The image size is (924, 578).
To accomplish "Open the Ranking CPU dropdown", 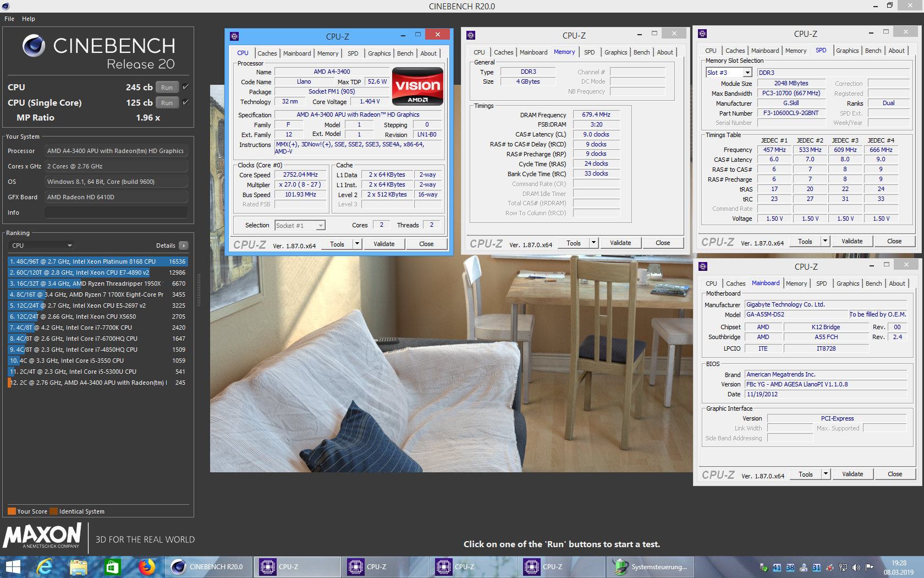I will [x=42, y=246].
